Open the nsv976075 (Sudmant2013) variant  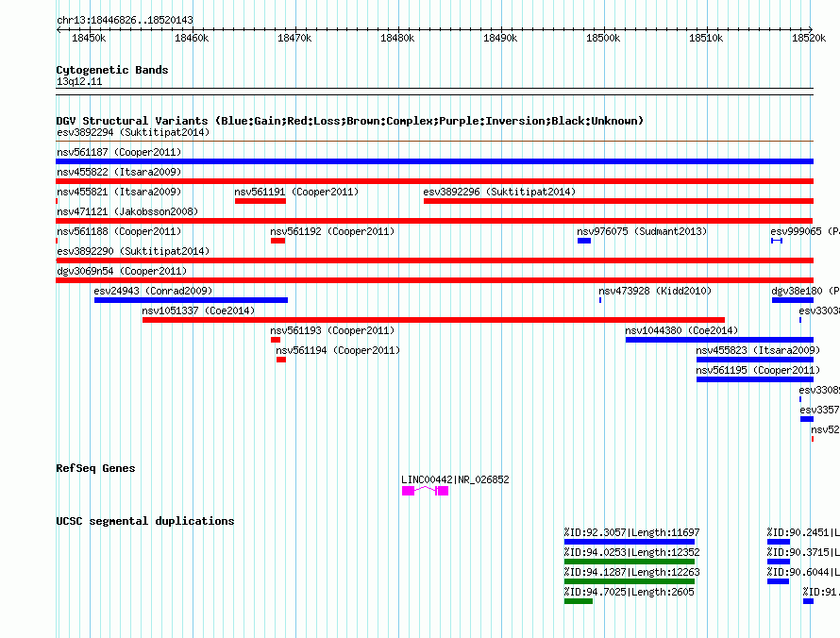(x=642, y=231)
